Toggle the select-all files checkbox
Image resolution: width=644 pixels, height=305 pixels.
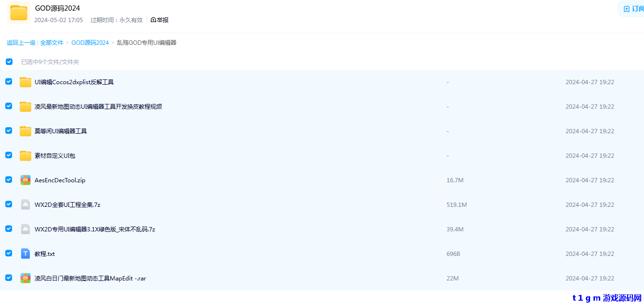tap(9, 62)
